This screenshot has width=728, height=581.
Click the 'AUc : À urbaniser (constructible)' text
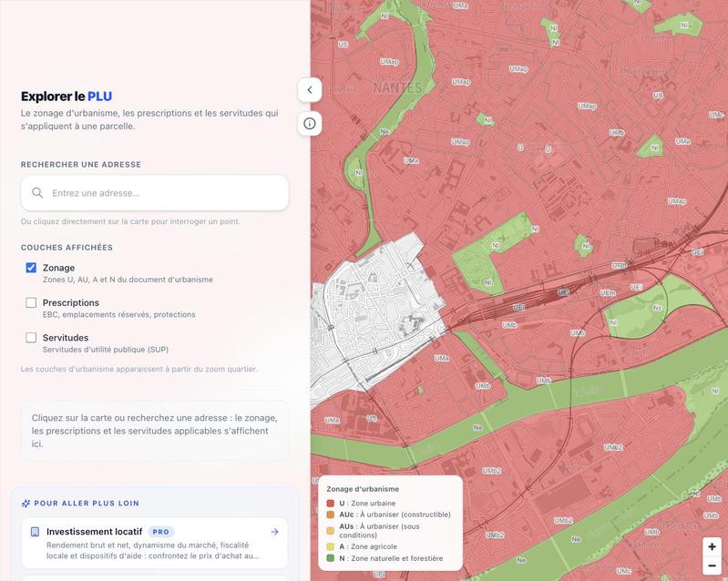tap(395, 515)
